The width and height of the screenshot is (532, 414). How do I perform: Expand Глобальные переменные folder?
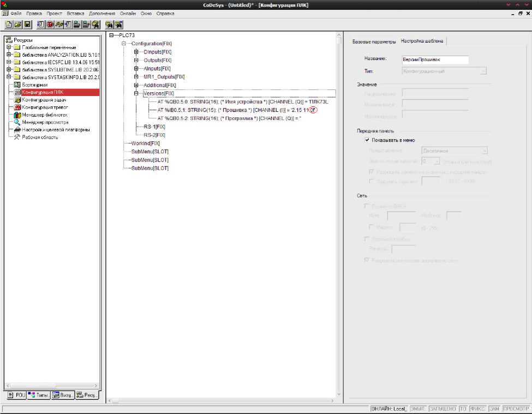[9, 47]
